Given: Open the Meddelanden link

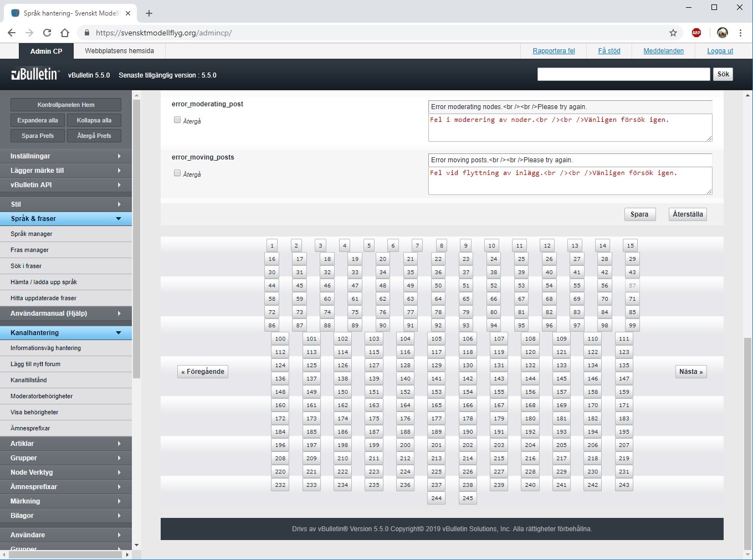Looking at the screenshot, I should point(663,51).
